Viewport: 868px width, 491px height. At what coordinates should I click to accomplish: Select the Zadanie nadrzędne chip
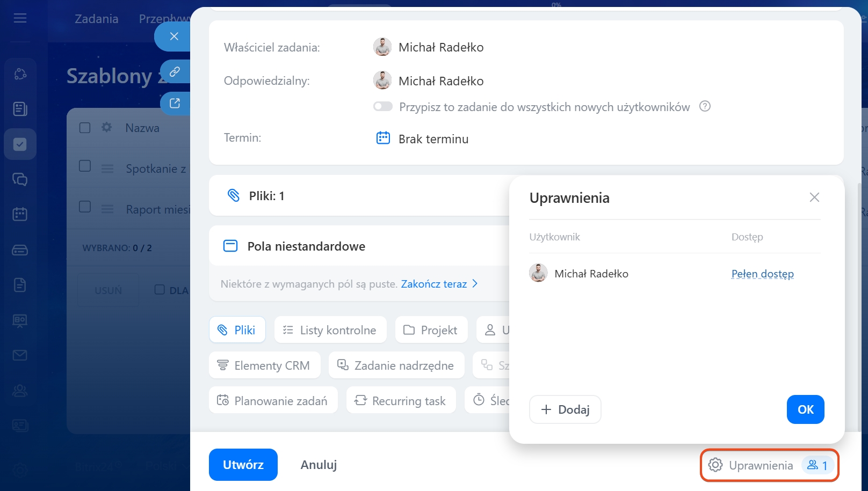click(x=396, y=365)
